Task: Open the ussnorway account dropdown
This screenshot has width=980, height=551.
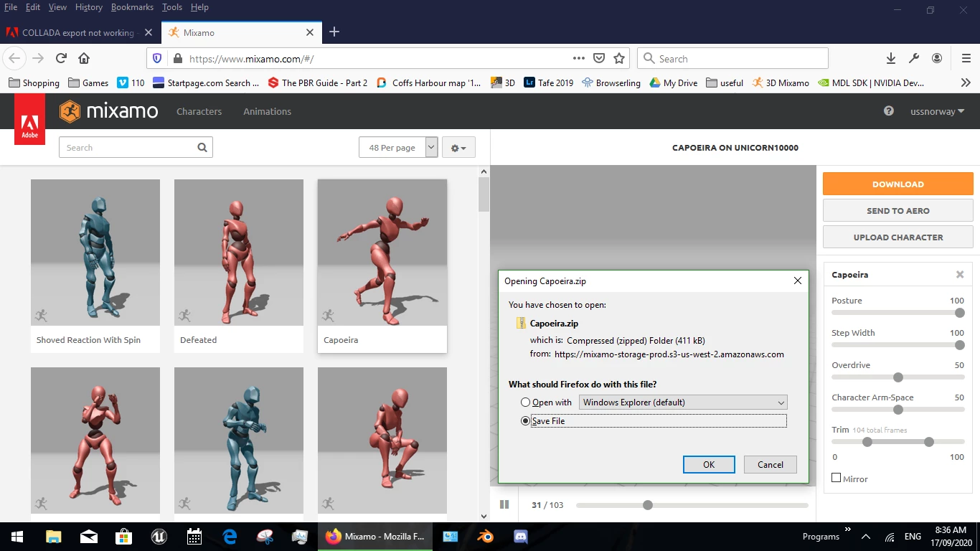Action: tap(937, 111)
